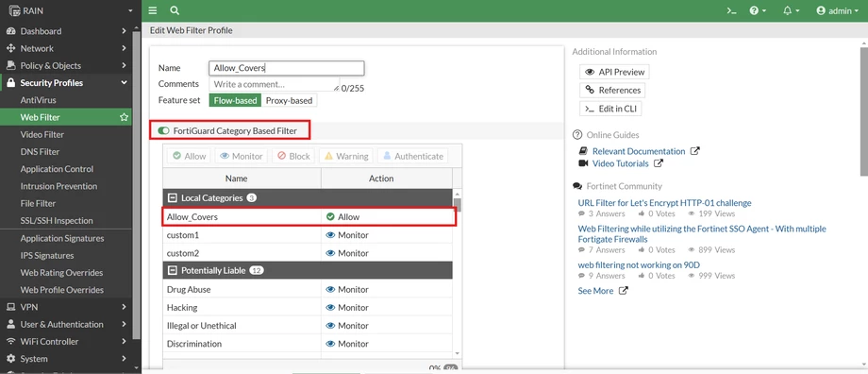This screenshot has height=374, width=868.
Task: Click Edit in CLI button
Action: pos(610,109)
